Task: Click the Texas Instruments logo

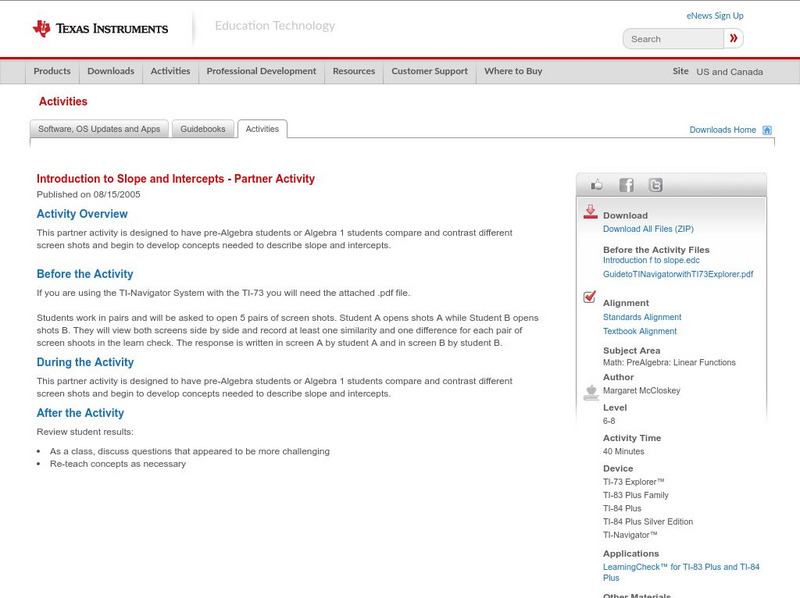Action: click(x=100, y=29)
